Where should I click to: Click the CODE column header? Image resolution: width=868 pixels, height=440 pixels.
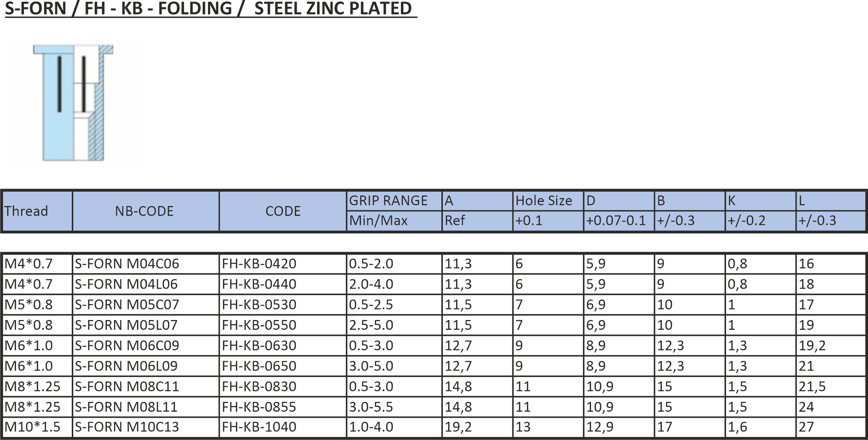tap(283, 211)
